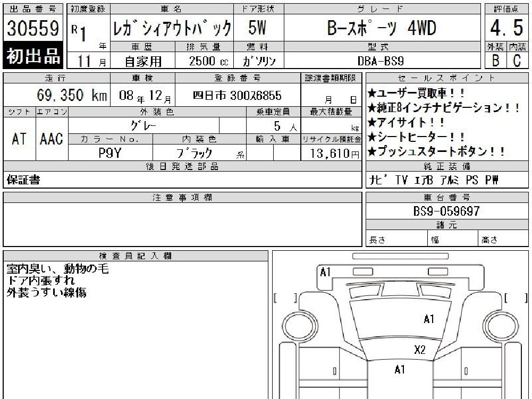Select door type 5W

[x=257, y=28]
